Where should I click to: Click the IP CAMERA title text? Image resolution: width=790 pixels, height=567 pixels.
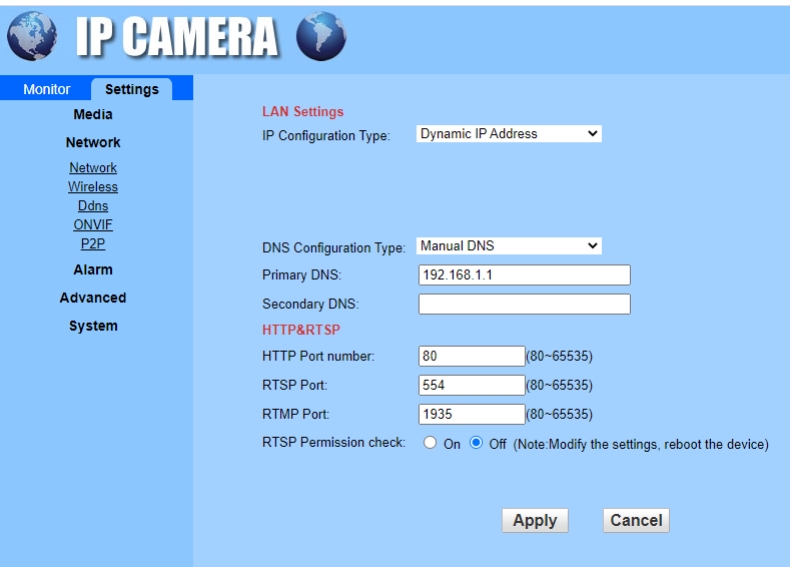pos(177,36)
